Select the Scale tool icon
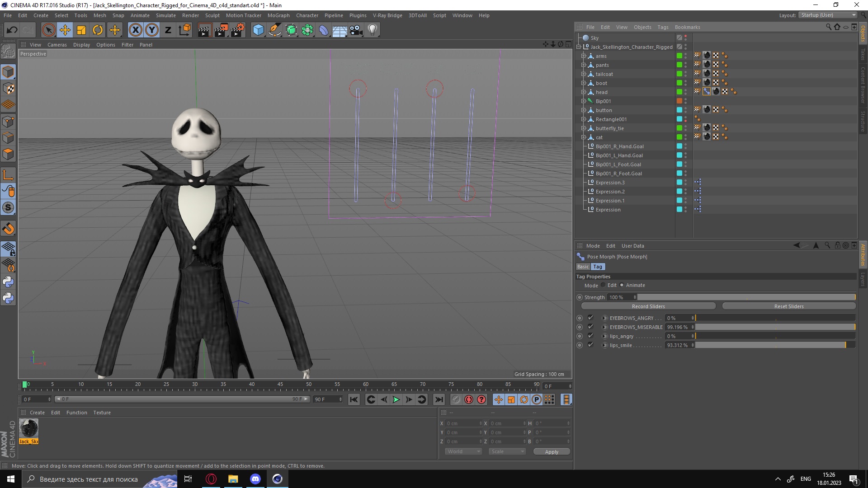Screen dimensions: 868x488 point(81,30)
